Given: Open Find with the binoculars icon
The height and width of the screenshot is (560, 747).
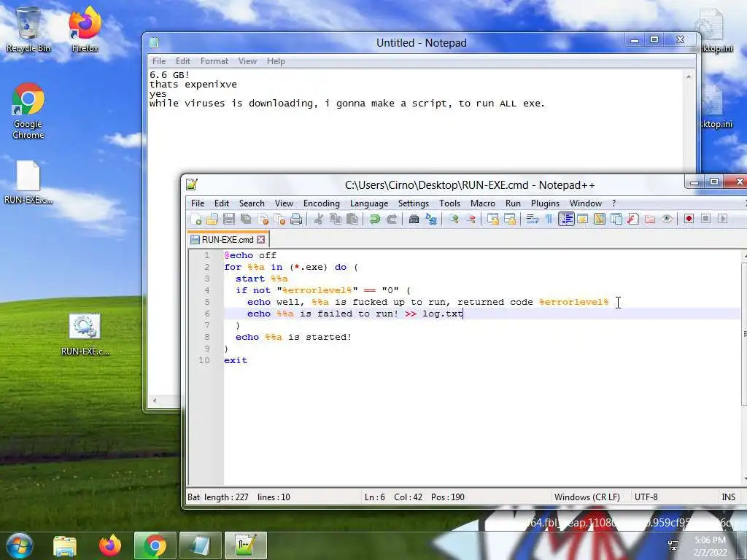Looking at the screenshot, I should (414, 219).
